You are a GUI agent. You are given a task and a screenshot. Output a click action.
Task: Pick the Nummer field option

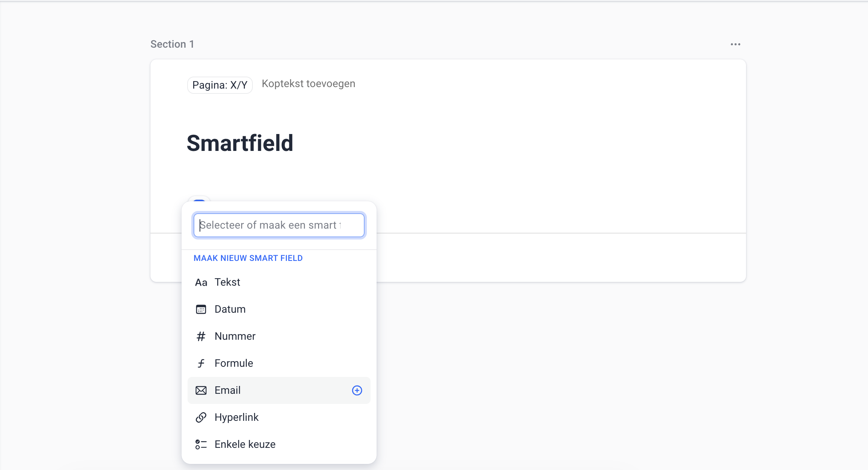235,336
